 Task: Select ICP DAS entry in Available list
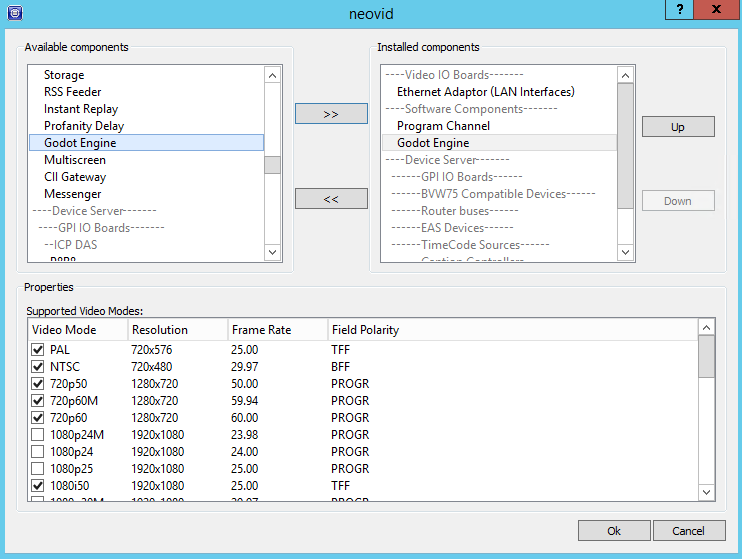tap(147, 245)
